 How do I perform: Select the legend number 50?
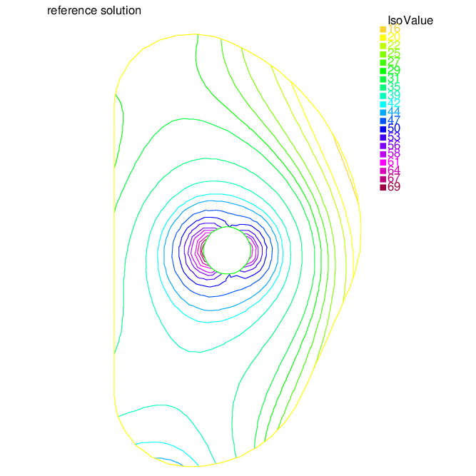pos(394,128)
